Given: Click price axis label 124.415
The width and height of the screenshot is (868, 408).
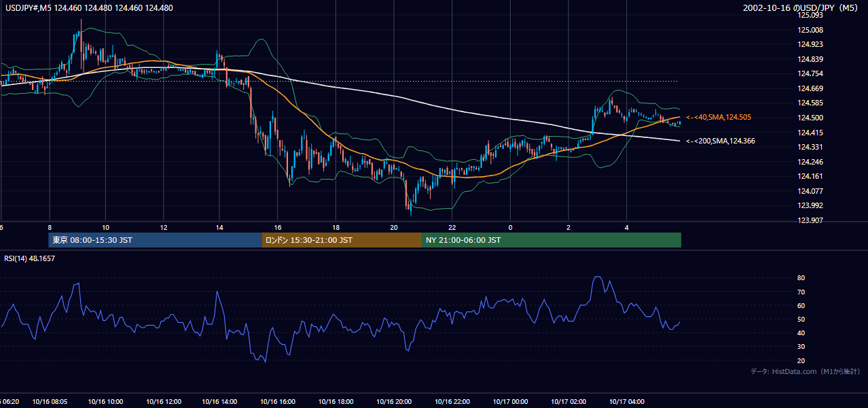Looking at the screenshot, I should click(x=811, y=133).
